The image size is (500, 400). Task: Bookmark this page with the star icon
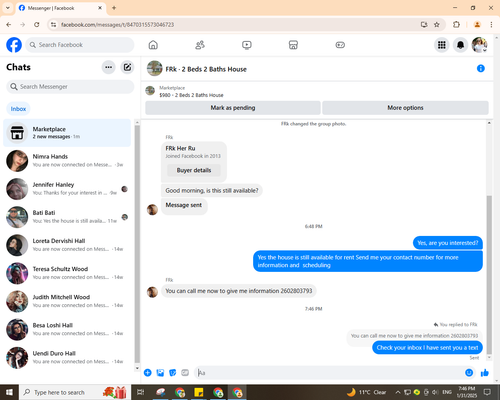[x=437, y=25]
